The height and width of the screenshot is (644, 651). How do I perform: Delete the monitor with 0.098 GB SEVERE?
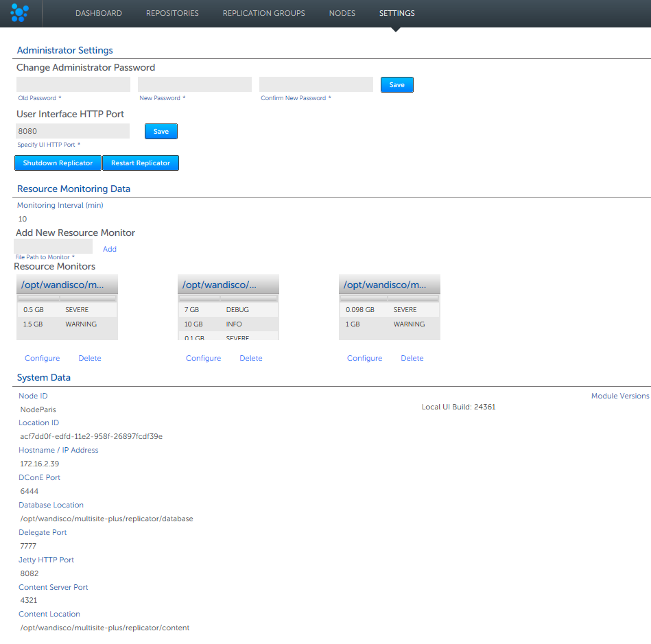(x=412, y=358)
